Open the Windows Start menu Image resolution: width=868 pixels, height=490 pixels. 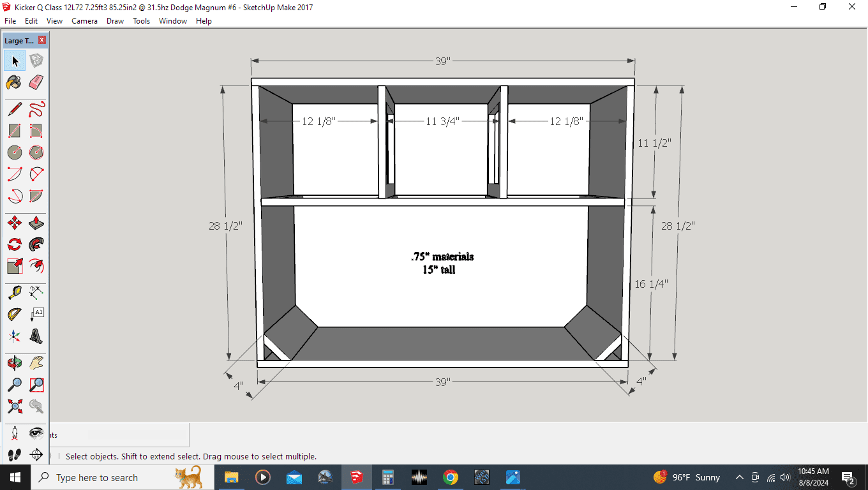click(15, 477)
